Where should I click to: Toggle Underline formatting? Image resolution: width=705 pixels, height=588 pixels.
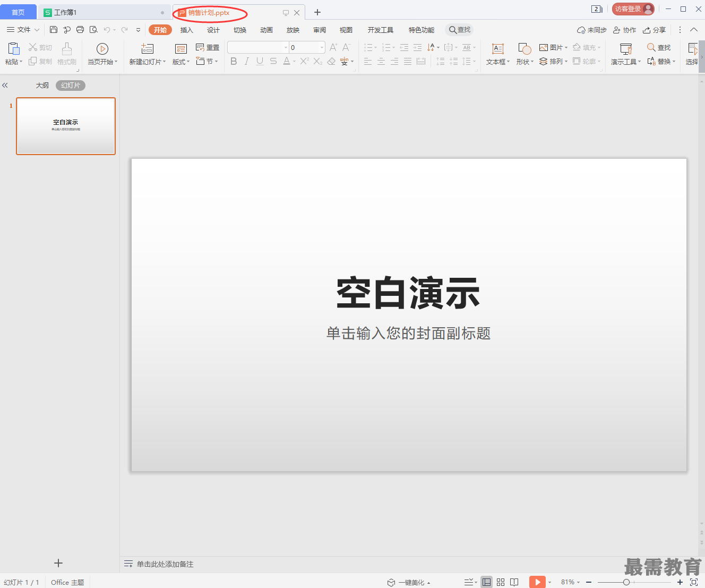(260, 61)
